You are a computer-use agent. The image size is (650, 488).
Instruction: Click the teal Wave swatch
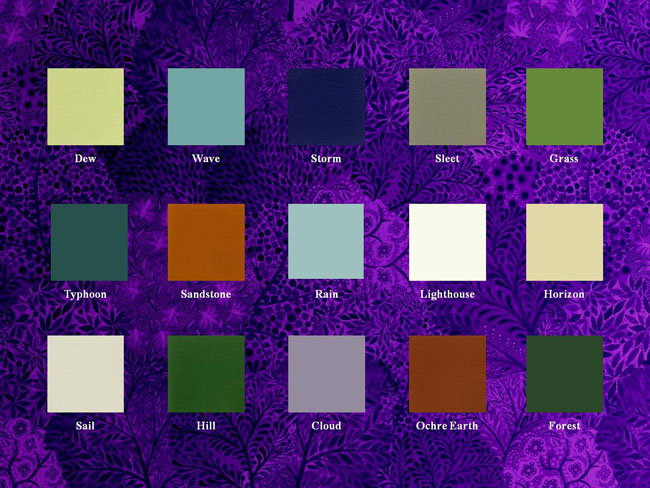[206, 107]
